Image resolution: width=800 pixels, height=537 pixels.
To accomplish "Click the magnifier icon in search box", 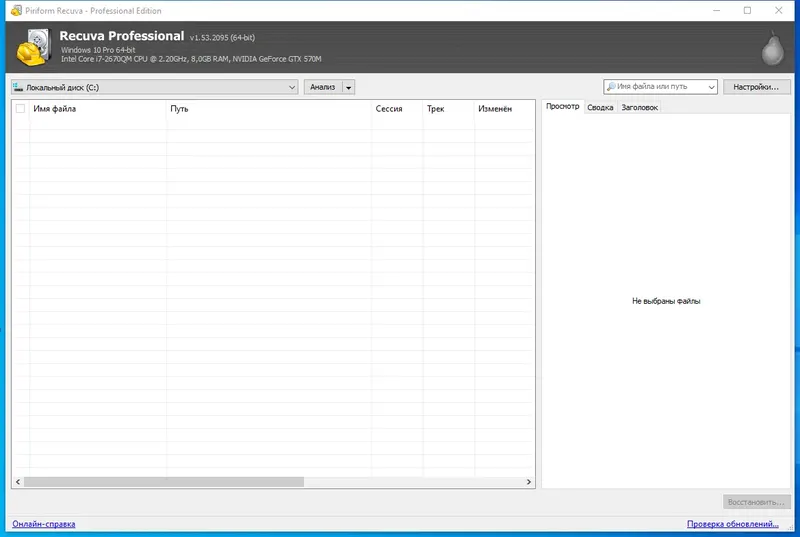I will coord(611,87).
